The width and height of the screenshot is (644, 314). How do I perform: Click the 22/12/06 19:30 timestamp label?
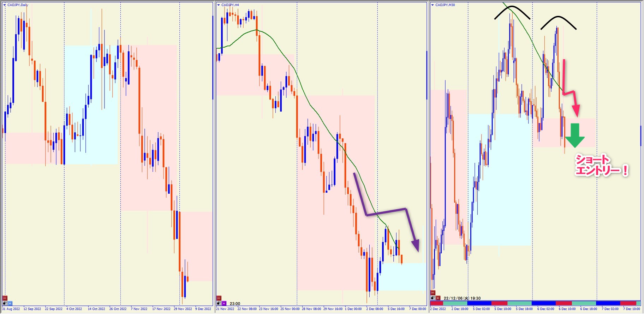tap(462, 298)
